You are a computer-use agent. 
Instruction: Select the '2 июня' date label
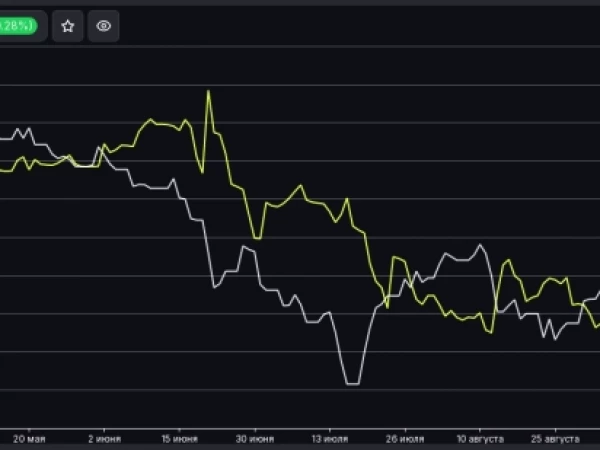point(104,439)
